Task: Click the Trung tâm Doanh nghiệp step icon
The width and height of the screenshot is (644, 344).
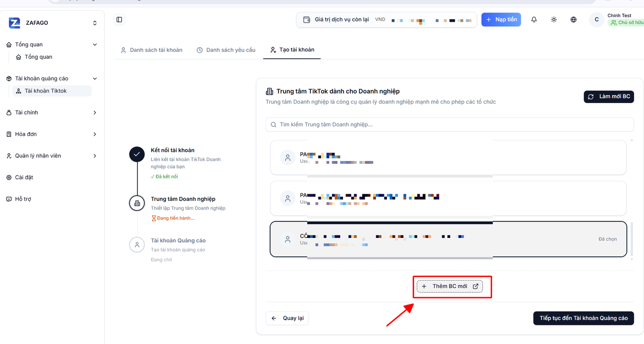Action: (137, 203)
